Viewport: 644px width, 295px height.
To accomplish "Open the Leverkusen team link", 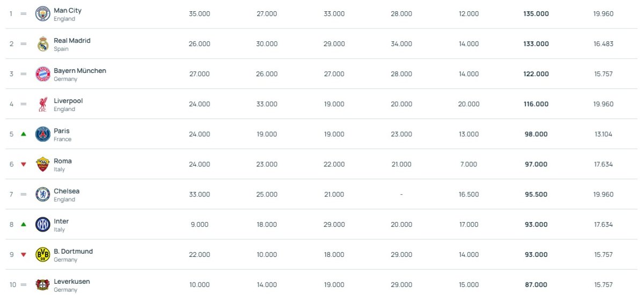I will tap(72, 282).
